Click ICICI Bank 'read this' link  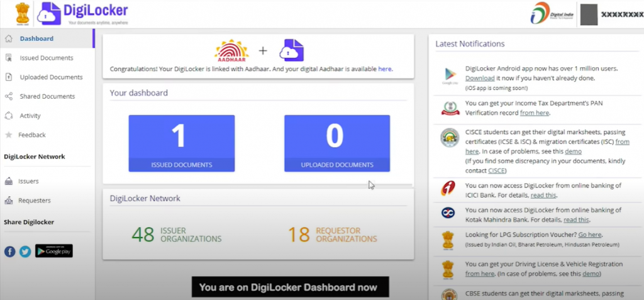(x=543, y=195)
